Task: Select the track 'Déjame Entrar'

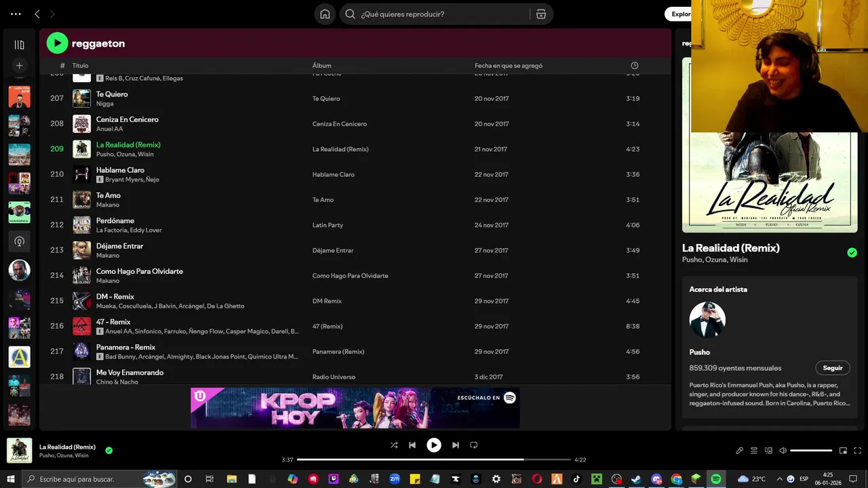Action: click(120, 246)
